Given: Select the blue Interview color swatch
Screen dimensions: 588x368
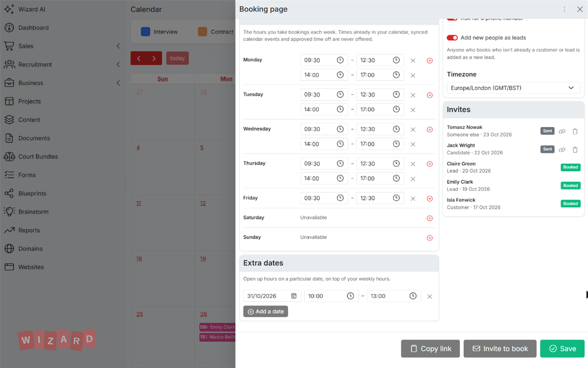Looking at the screenshot, I should [x=145, y=32].
